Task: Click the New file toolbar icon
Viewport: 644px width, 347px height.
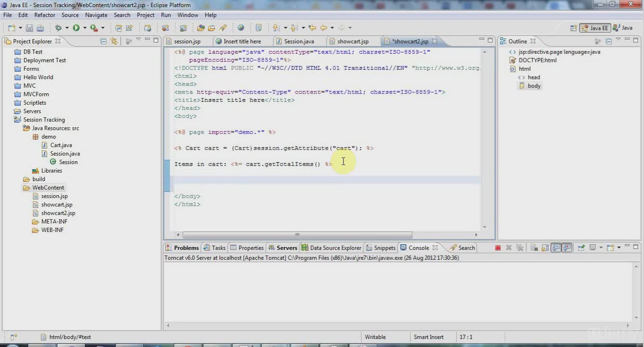Action: [x=11, y=28]
